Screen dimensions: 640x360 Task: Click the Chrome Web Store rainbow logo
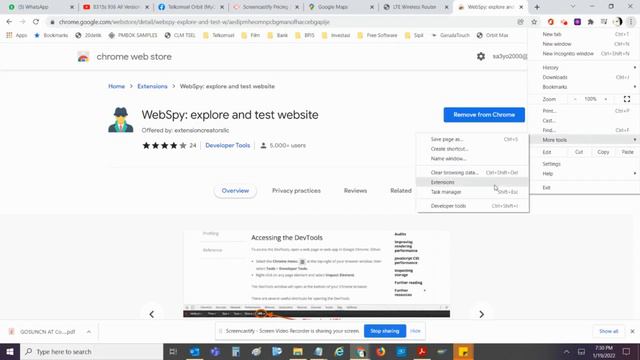pyautogui.click(x=83, y=57)
